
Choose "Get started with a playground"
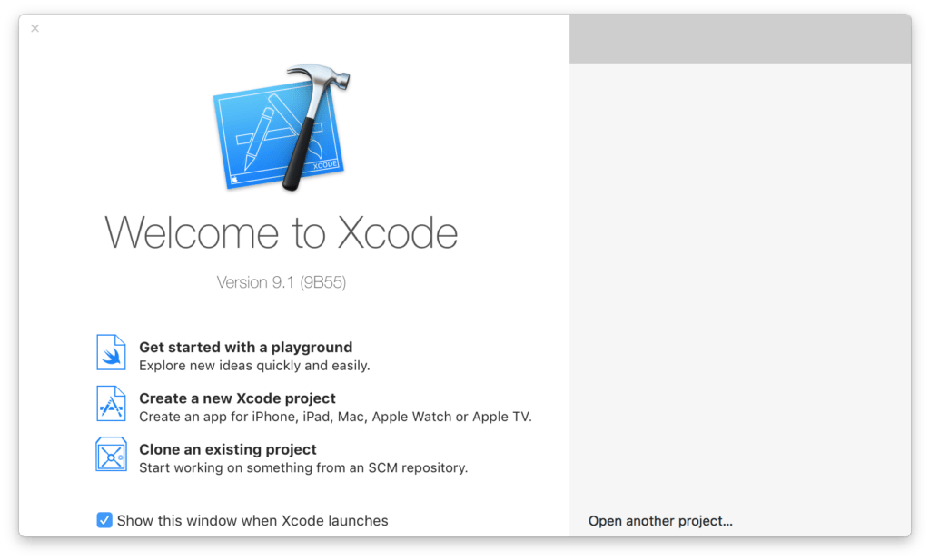click(x=245, y=347)
